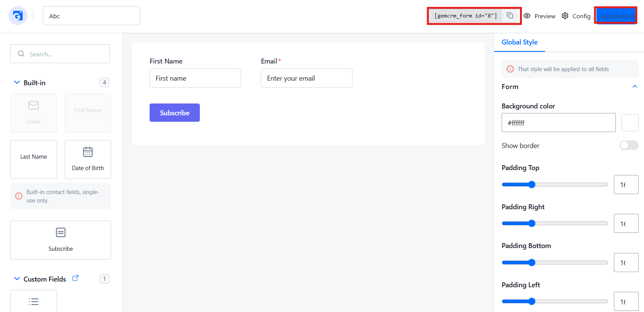Click info icon beside style notice
Screen dimensions: 644x312
click(x=510, y=69)
